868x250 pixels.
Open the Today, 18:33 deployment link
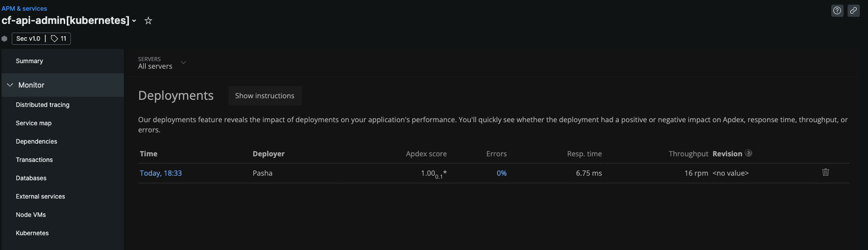pos(161,173)
